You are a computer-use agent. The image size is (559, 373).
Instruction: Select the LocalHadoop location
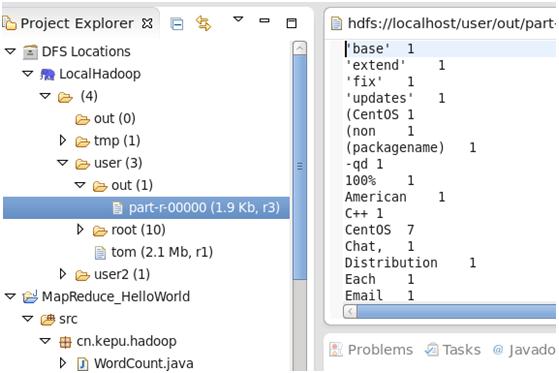point(100,74)
